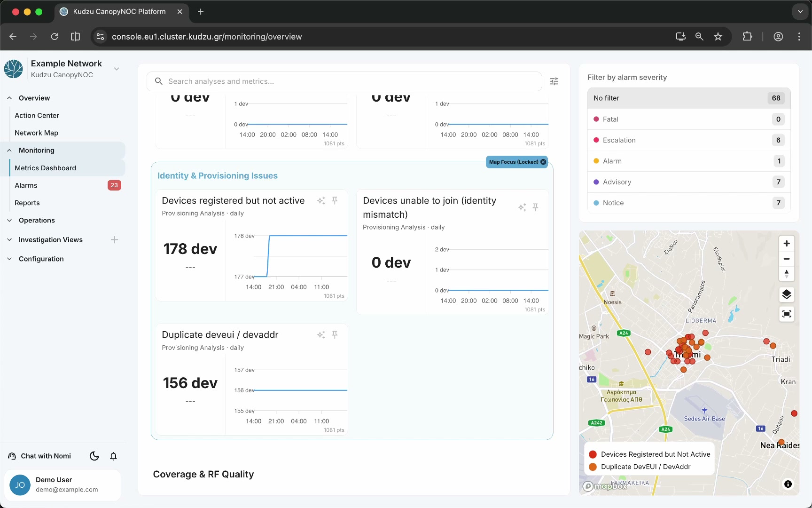Filter alarms by Advisory severity
The width and height of the screenshot is (812, 508).
pos(689,182)
